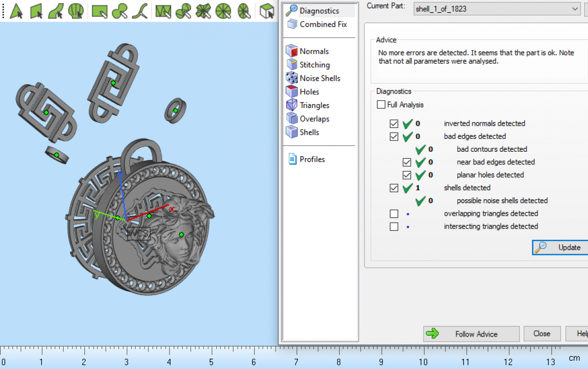Viewport: 588px width, 369px height.
Task: Open the Profiles page
Action: click(x=312, y=160)
